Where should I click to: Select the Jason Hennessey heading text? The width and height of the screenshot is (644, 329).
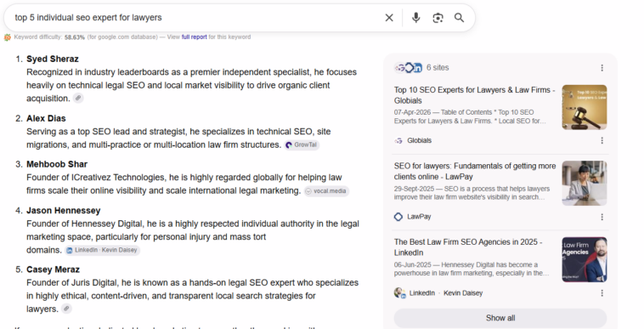click(64, 211)
